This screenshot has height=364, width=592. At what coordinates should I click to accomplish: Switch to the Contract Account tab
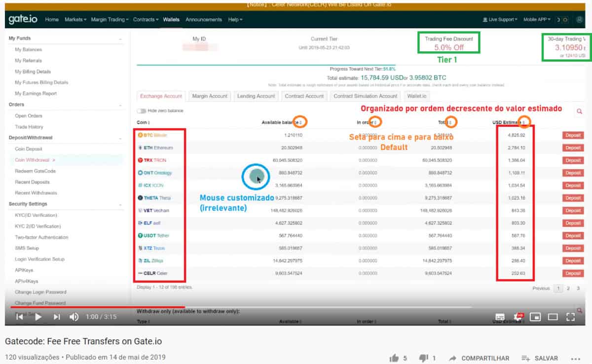point(304,96)
